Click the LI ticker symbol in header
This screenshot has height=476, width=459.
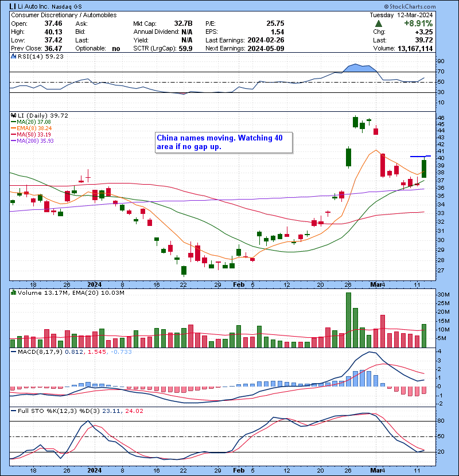[13, 6]
